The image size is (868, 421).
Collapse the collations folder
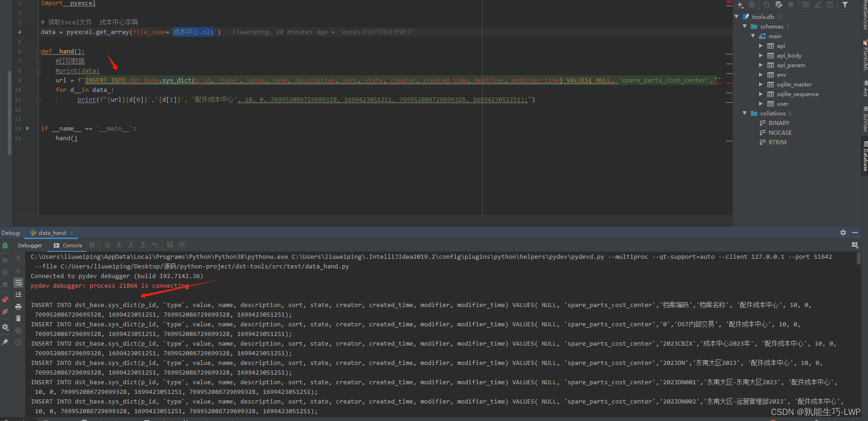(x=745, y=113)
